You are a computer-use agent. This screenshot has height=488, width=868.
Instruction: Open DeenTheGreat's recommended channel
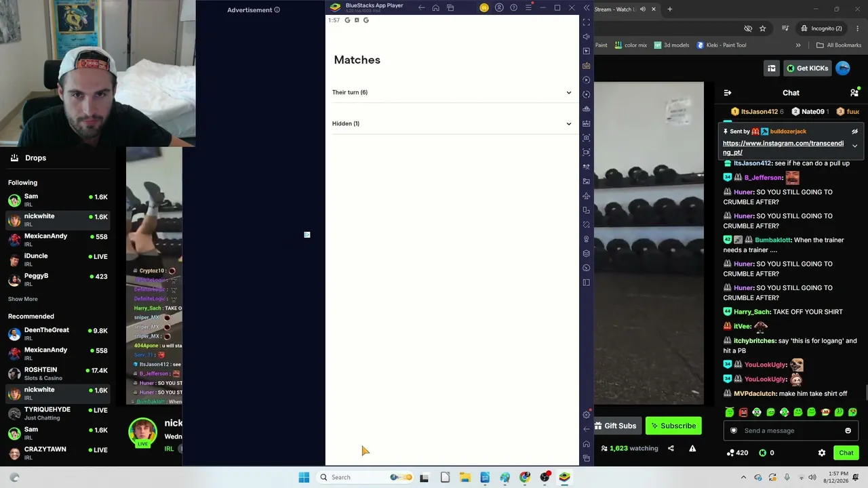[58, 333]
